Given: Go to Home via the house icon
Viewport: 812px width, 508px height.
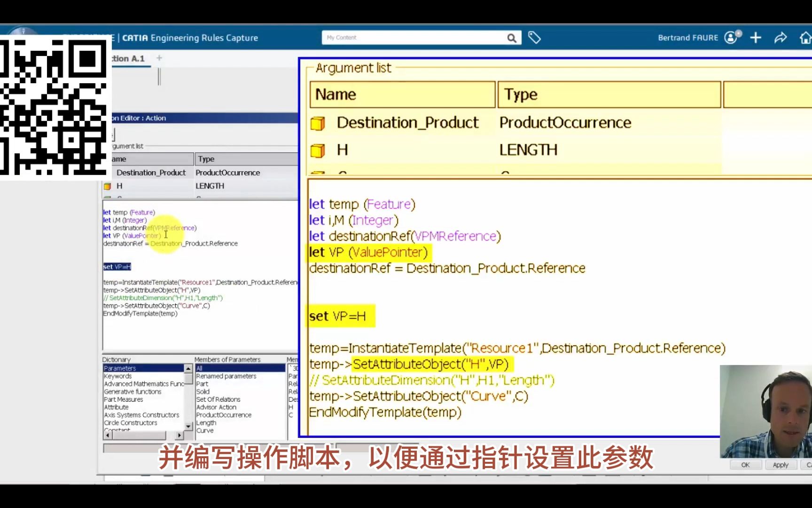Looking at the screenshot, I should point(805,38).
